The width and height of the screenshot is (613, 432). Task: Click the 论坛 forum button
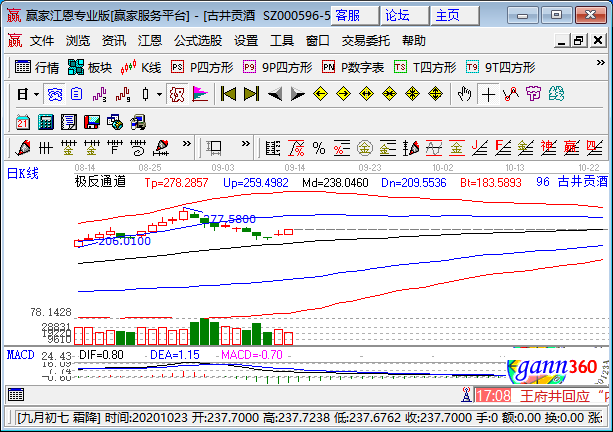point(405,16)
